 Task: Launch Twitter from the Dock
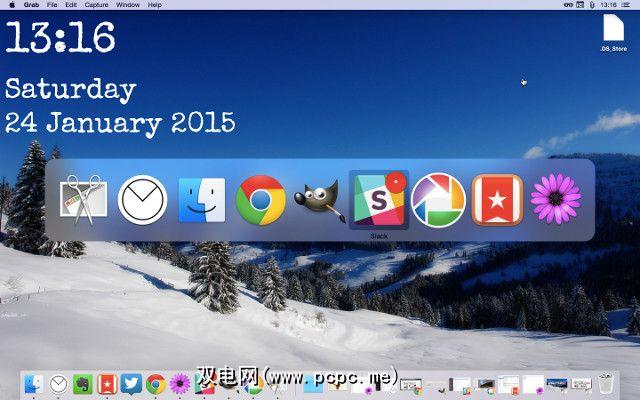(131, 384)
